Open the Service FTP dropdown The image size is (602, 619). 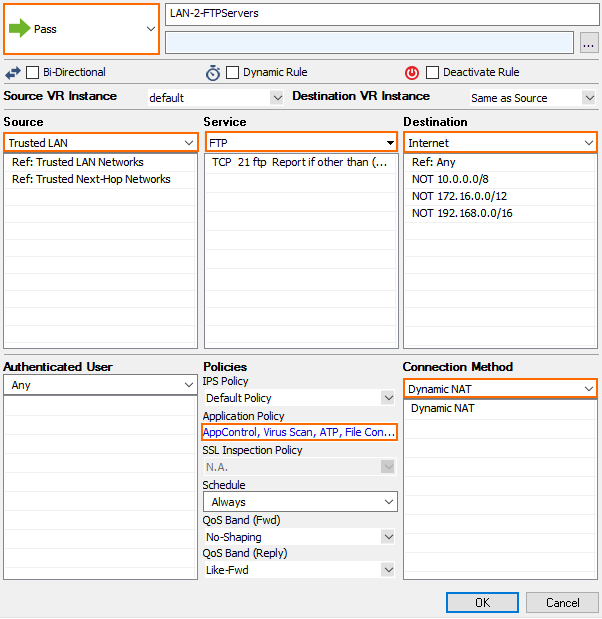pos(389,143)
